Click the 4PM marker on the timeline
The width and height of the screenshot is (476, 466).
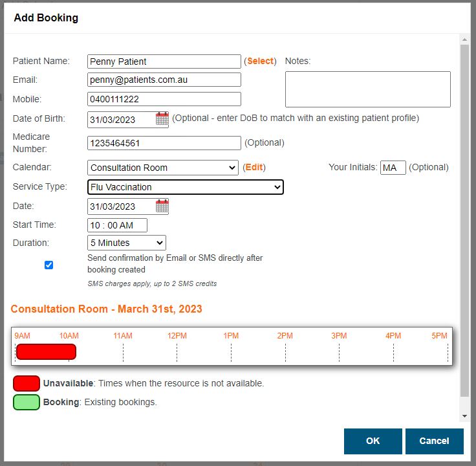[393, 336]
